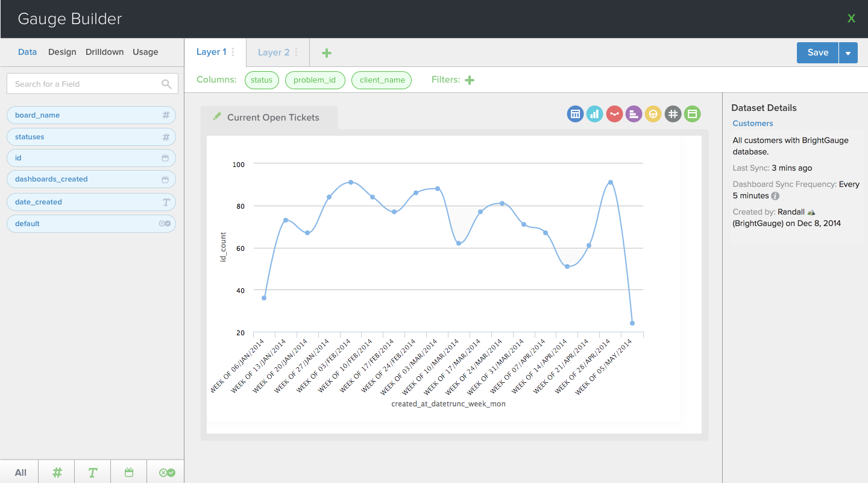The width and height of the screenshot is (868, 483).
Task: Select the board_name field
Action: tap(91, 115)
